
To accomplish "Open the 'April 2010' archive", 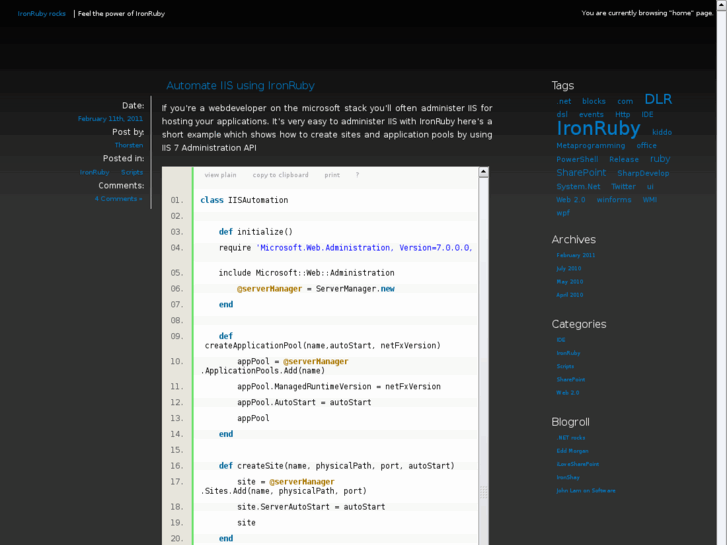I will pos(570,295).
